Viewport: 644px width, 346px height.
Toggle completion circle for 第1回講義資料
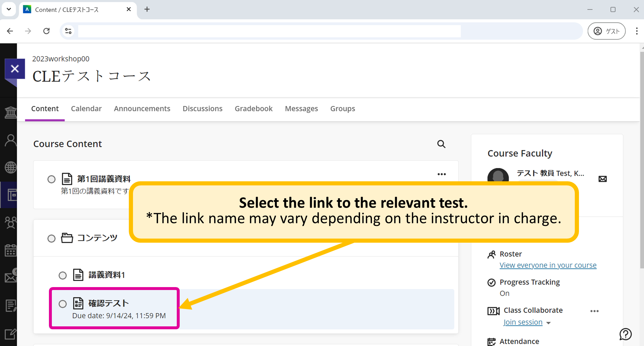52,179
